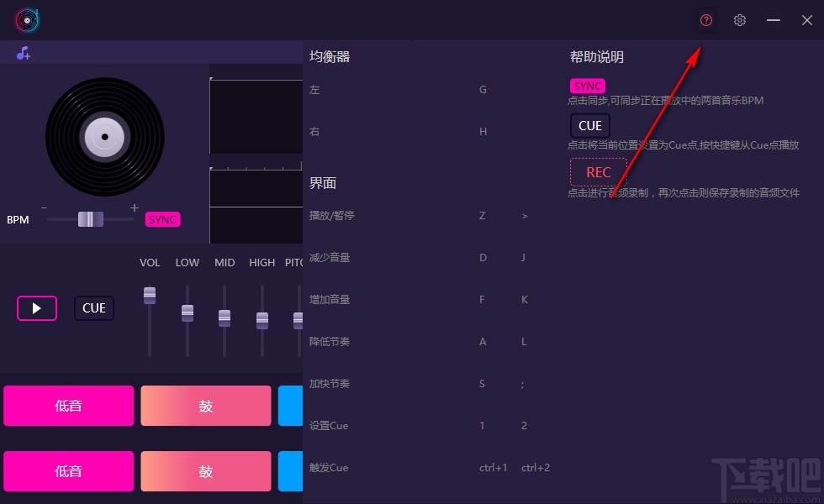The height and width of the screenshot is (504, 824).
Task: Decrease tempo with the minus stepper beside BPM
Action: click(43, 207)
